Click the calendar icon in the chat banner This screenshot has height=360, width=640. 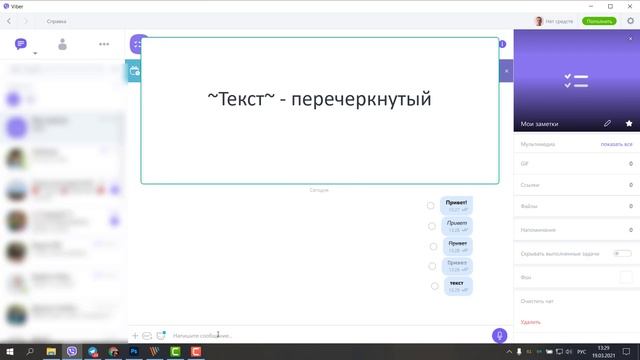[134, 71]
